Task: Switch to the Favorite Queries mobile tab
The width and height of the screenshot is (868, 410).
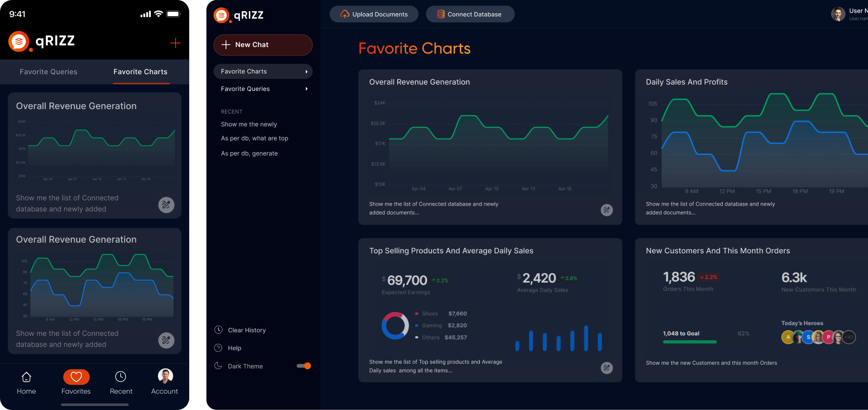Action: pos(48,72)
